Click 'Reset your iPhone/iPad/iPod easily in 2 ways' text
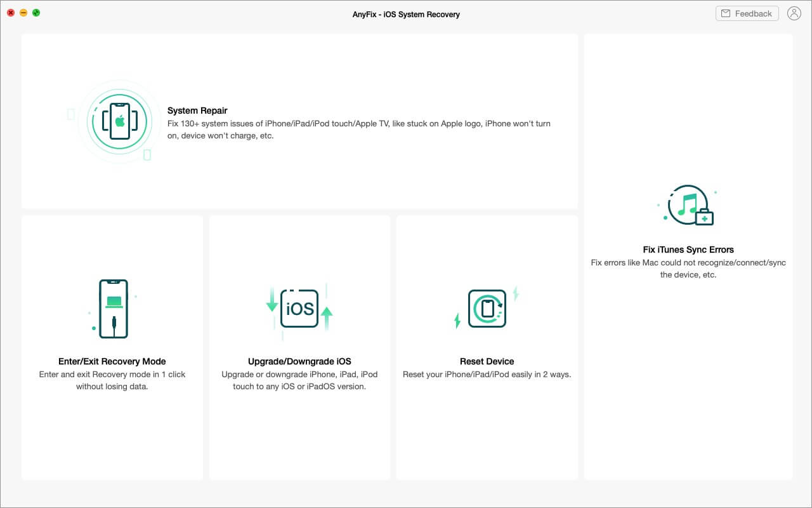This screenshot has height=508, width=812. 487,375
